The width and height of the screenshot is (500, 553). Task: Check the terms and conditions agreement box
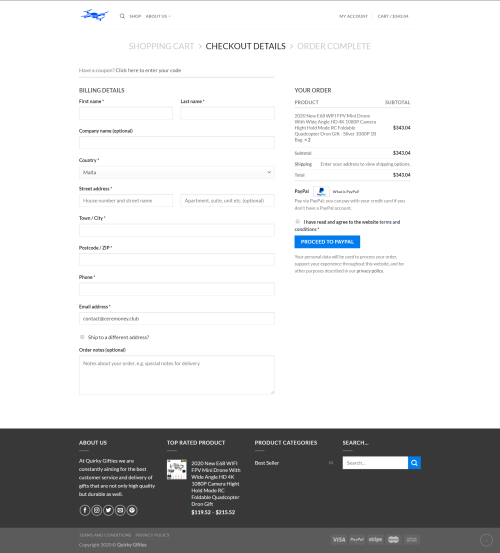(298, 221)
